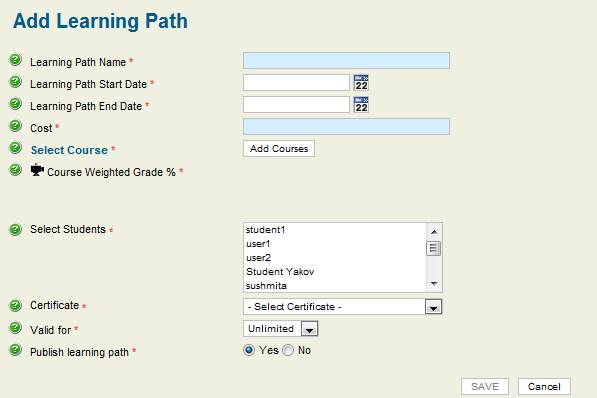Image resolution: width=597 pixels, height=398 pixels.
Task: Click the camera icon by Course Weighted Grade
Action: [37, 170]
